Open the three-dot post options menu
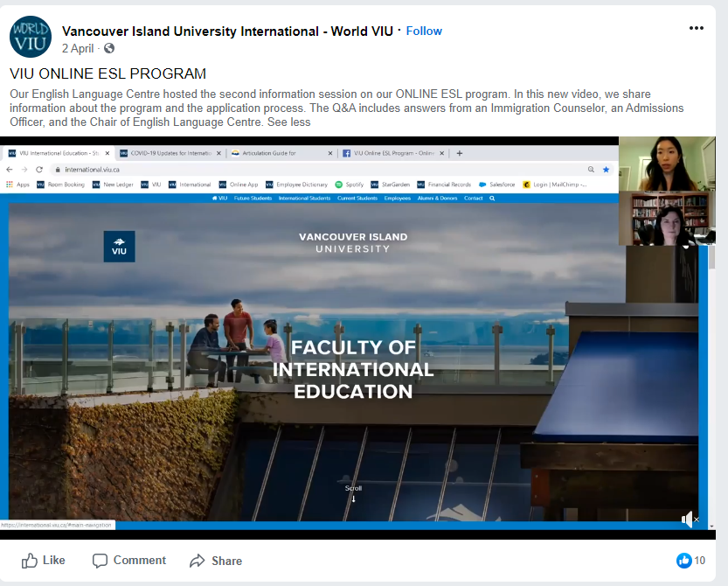The image size is (728, 586). click(x=696, y=28)
